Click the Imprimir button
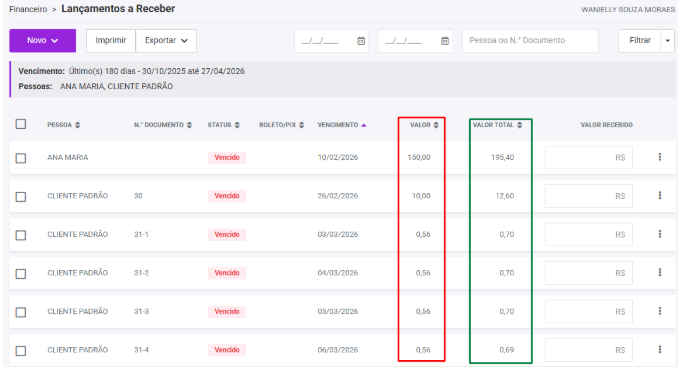The width and height of the screenshot is (682, 377). (x=111, y=40)
